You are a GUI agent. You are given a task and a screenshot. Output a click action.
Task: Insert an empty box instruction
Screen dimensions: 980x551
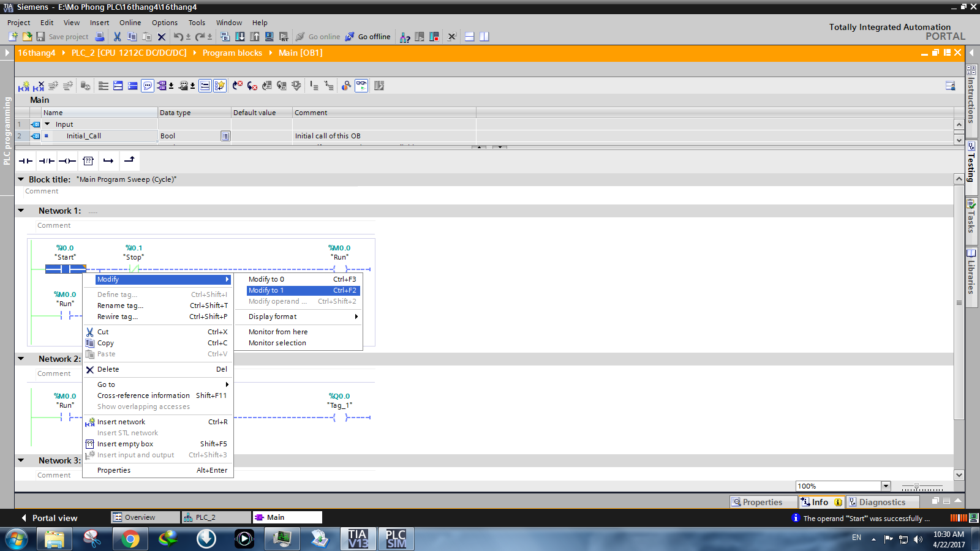click(88, 161)
